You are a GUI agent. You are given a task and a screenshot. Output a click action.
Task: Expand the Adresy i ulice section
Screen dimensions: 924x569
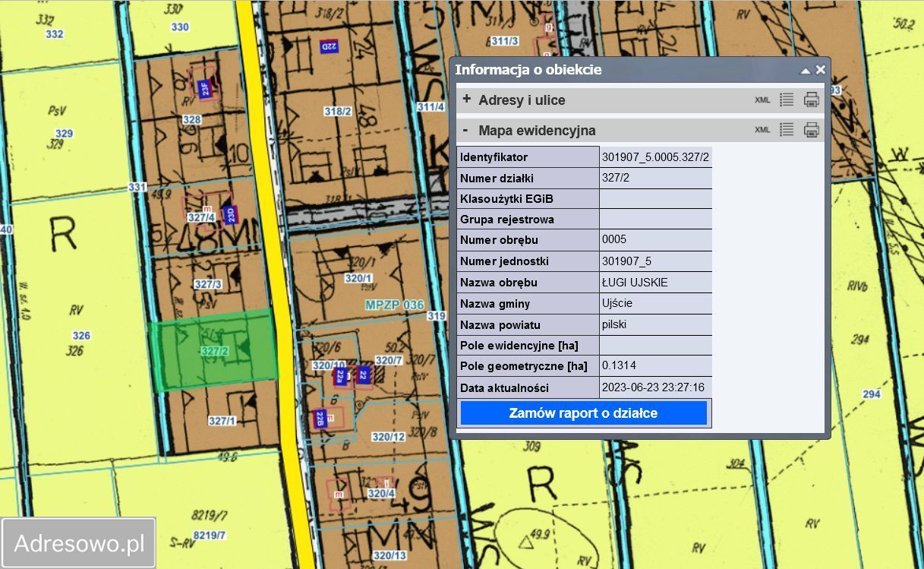[x=467, y=100]
